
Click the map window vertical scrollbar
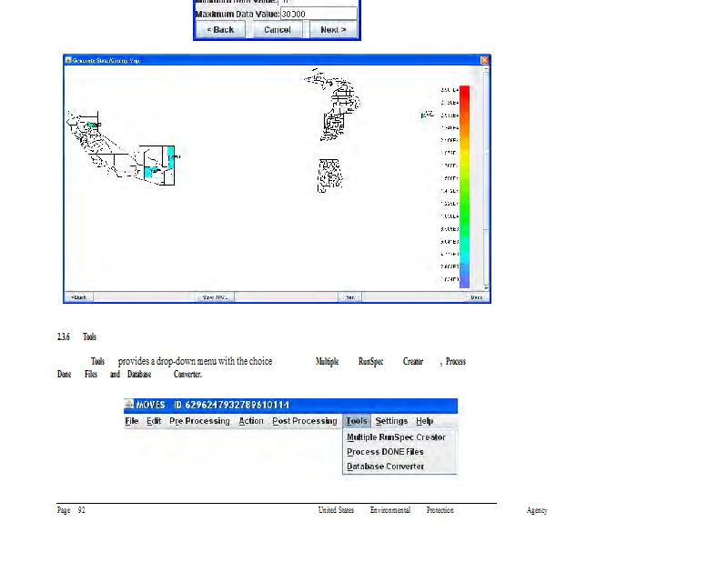pyautogui.click(x=486, y=182)
